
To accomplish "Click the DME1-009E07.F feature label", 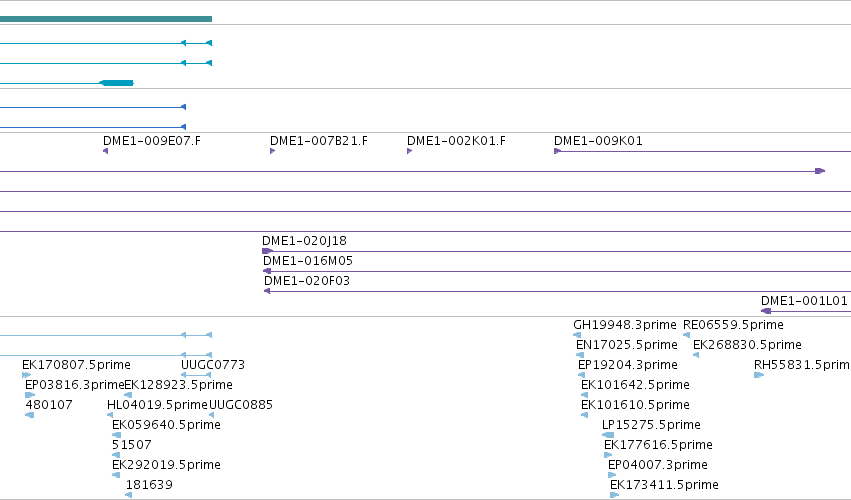I will tap(151, 141).
